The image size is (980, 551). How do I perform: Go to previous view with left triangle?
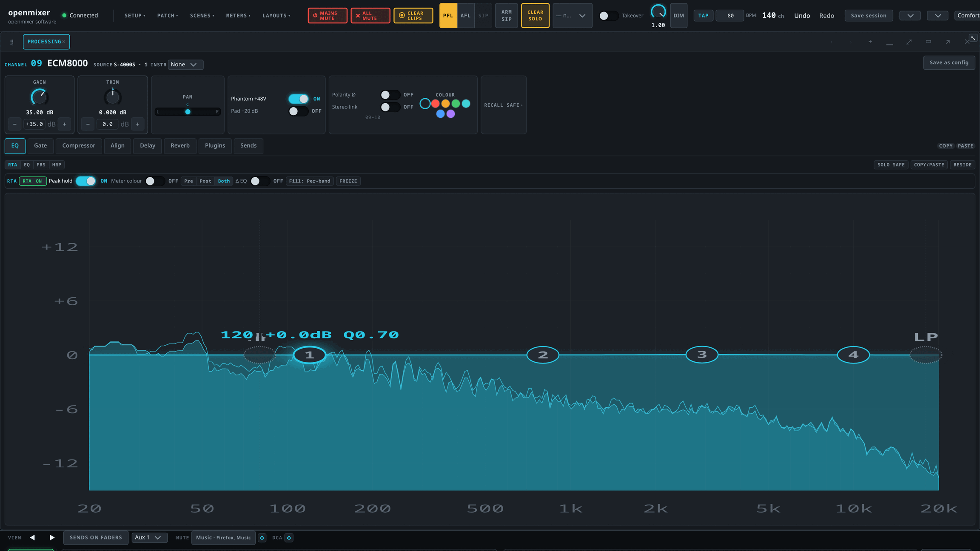coord(32,537)
